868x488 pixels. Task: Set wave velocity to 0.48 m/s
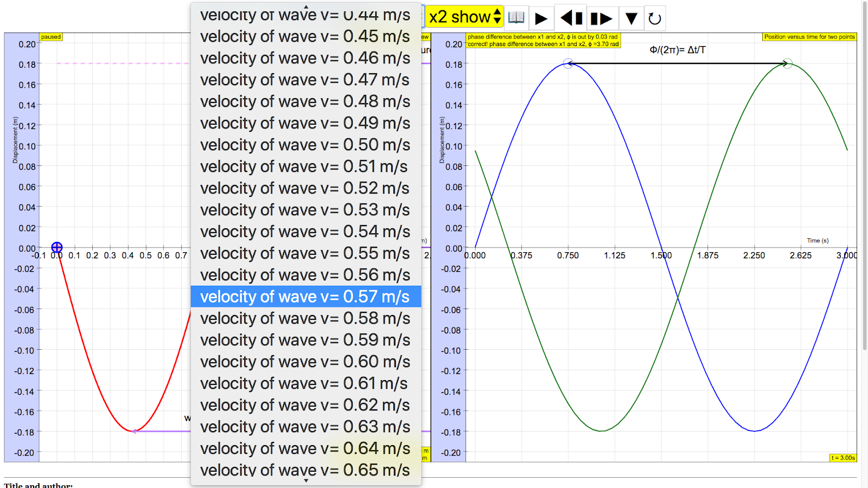click(x=306, y=101)
